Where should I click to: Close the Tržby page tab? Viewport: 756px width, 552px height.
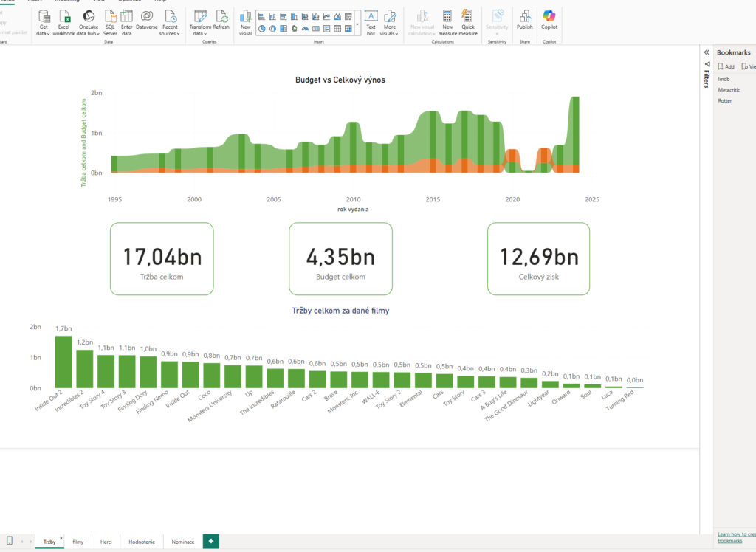(61, 538)
